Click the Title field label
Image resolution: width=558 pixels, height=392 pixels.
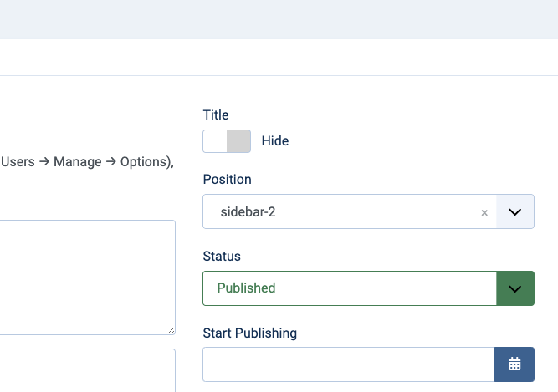click(216, 115)
